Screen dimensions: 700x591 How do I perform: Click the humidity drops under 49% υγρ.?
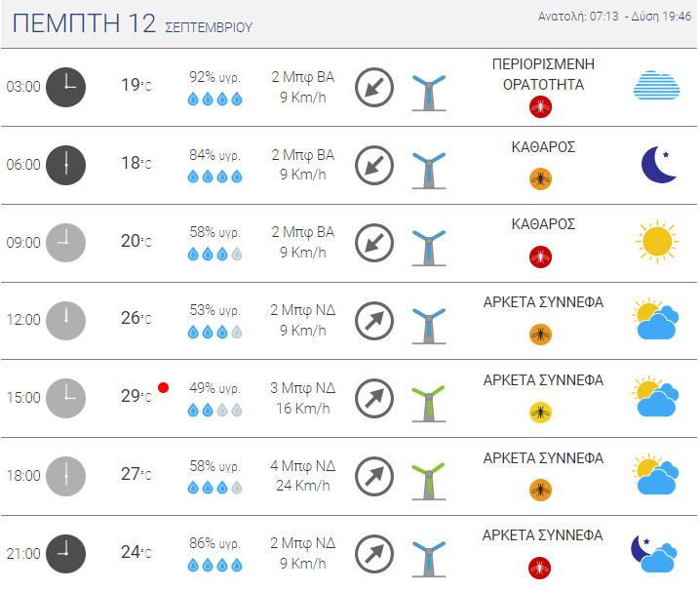point(214,410)
